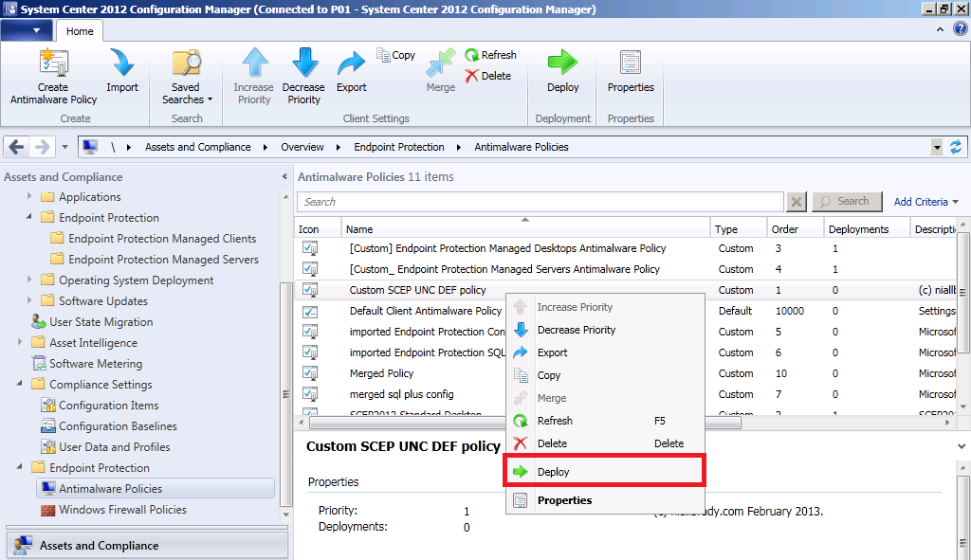Open the address bar dropdown arrow
The width and height of the screenshot is (971, 560).
pyautogui.click(x=937, y=147)
